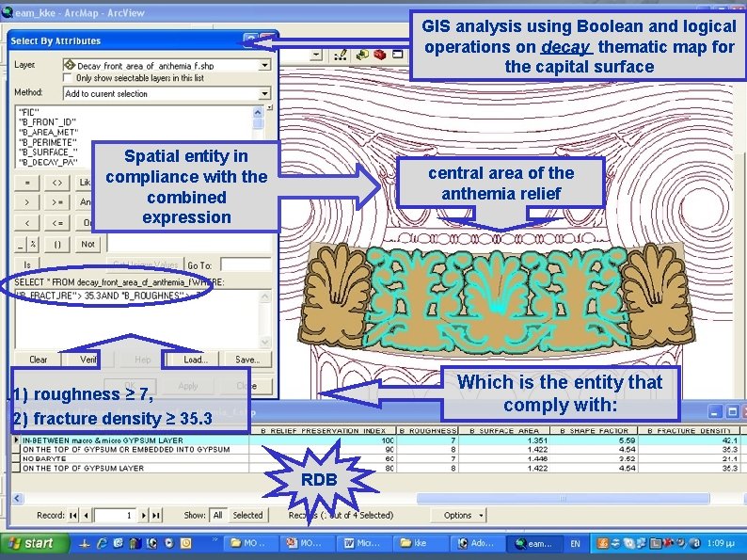This screenshot has height=560, width=747.
Task: Insert the % wildcard button
Action: click(33, 244)
